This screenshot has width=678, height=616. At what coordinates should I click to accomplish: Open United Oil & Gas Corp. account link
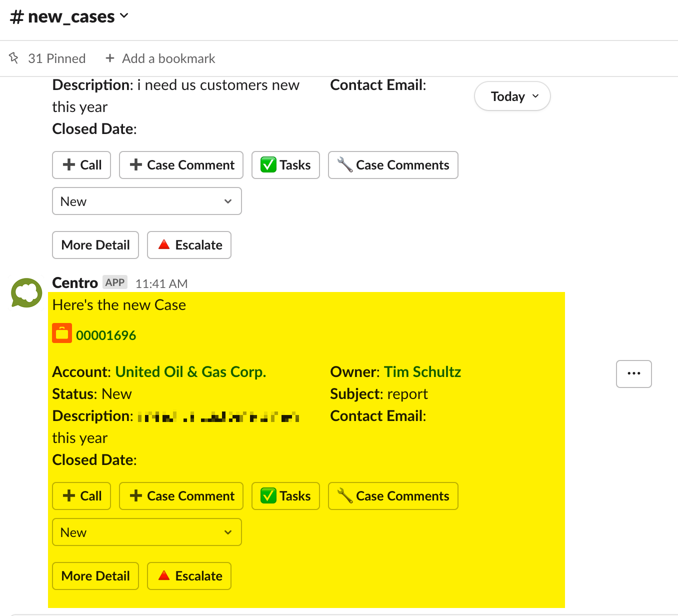190,372
